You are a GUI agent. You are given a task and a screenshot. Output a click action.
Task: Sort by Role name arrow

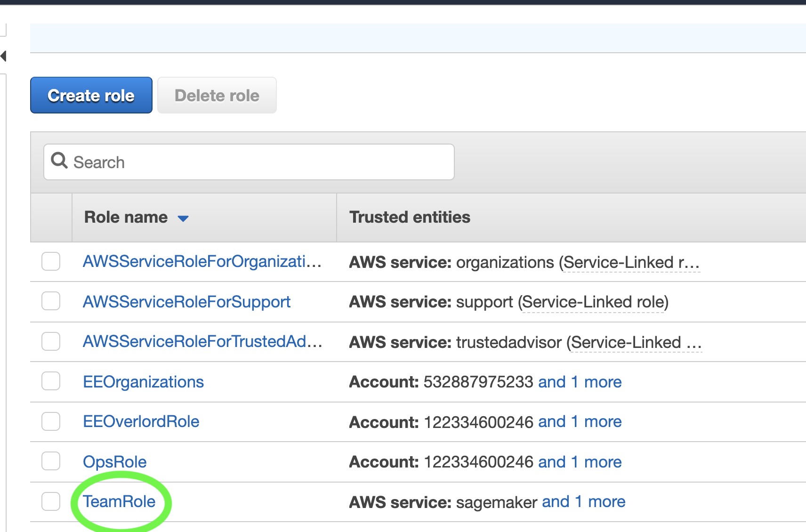click(183, 218)
